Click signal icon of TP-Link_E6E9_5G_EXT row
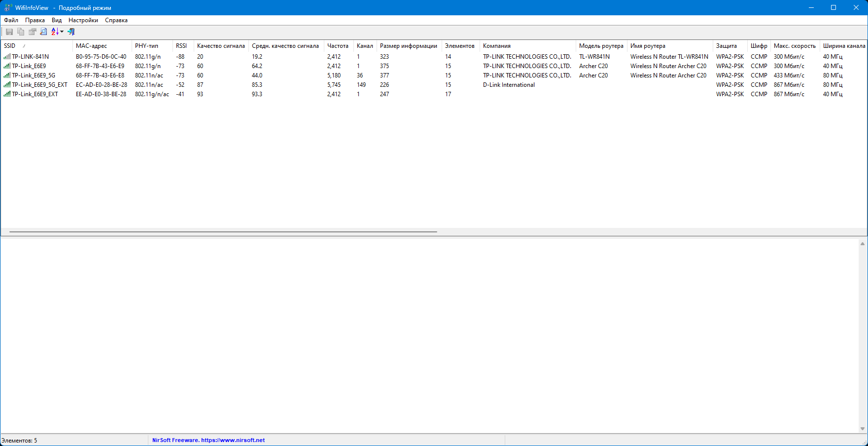 point(7,85)
